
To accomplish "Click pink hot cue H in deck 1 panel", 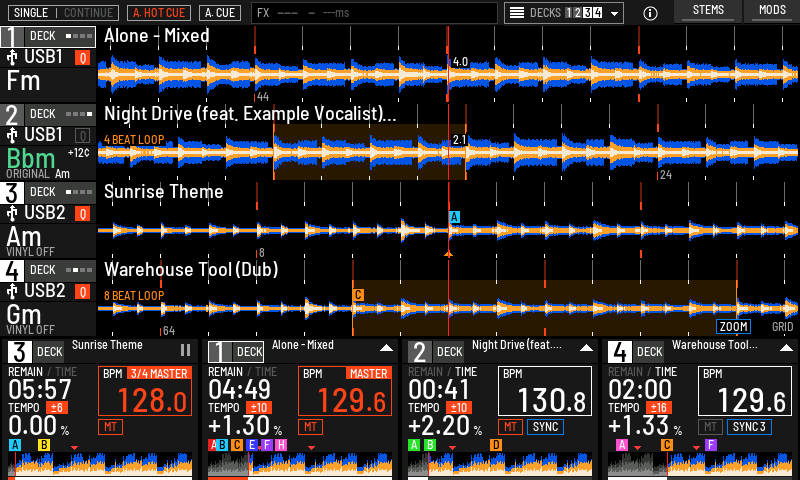I will 281,445.
